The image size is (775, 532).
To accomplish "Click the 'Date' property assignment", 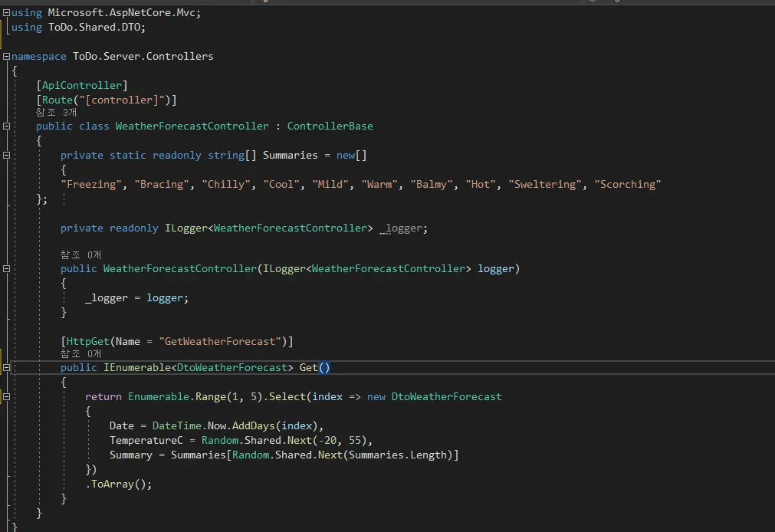I will (x=122, y=425).
